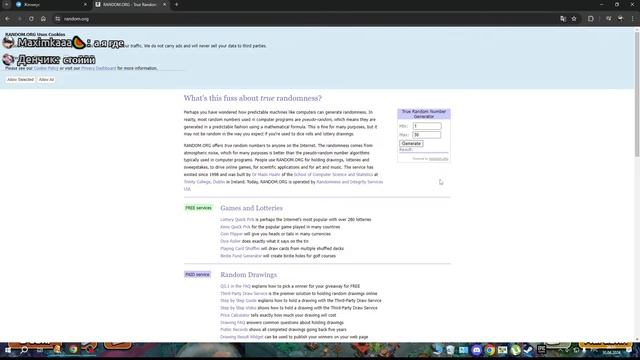Open Google Chrome from the taskbar tray
640x360 pixels.
point(490,350)
